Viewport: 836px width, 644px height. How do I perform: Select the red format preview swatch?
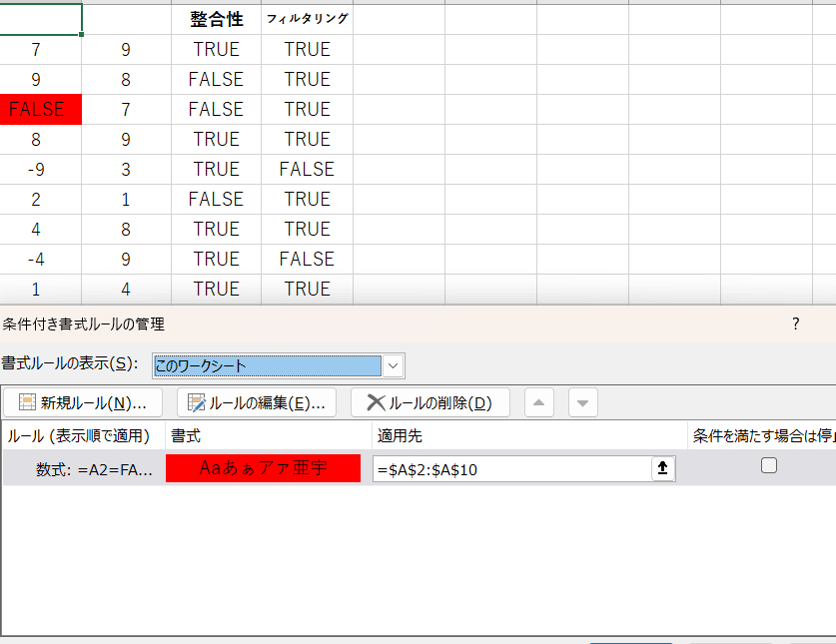pyautogui.click(x=263, y=468)
